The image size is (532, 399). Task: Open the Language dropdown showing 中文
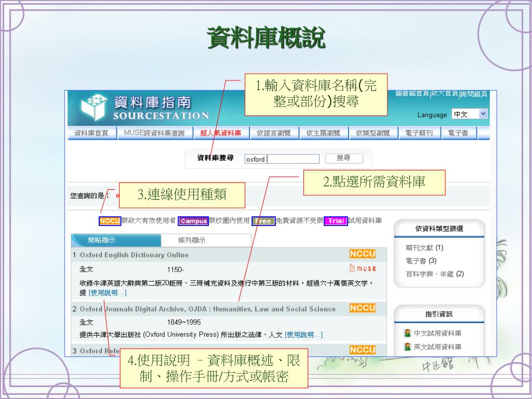[x=470, y=114]
